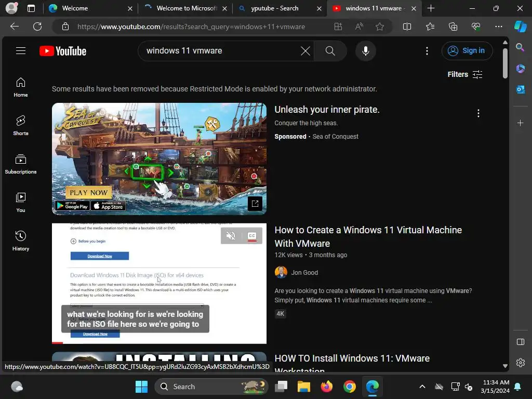Open the ad's external link icon

tap(255, 204)
